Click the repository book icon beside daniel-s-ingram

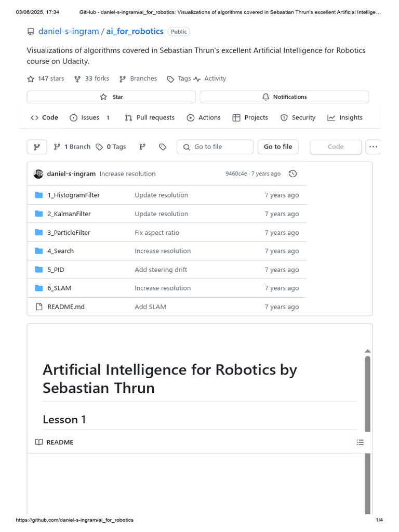(x=31, y=32)
